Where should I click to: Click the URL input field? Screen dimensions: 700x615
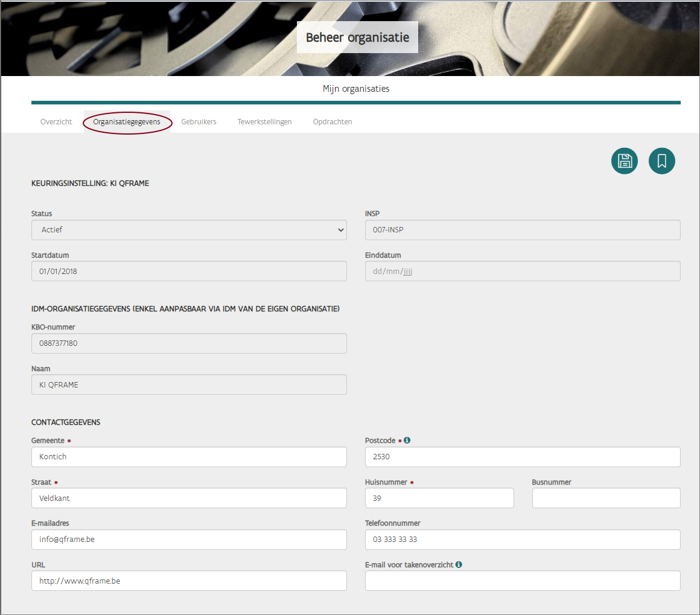click(189, 581)
